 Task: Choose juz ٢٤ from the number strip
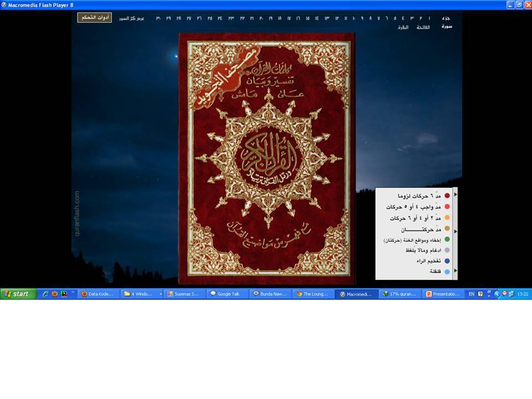pyautogui.click(x=220, y=18)
